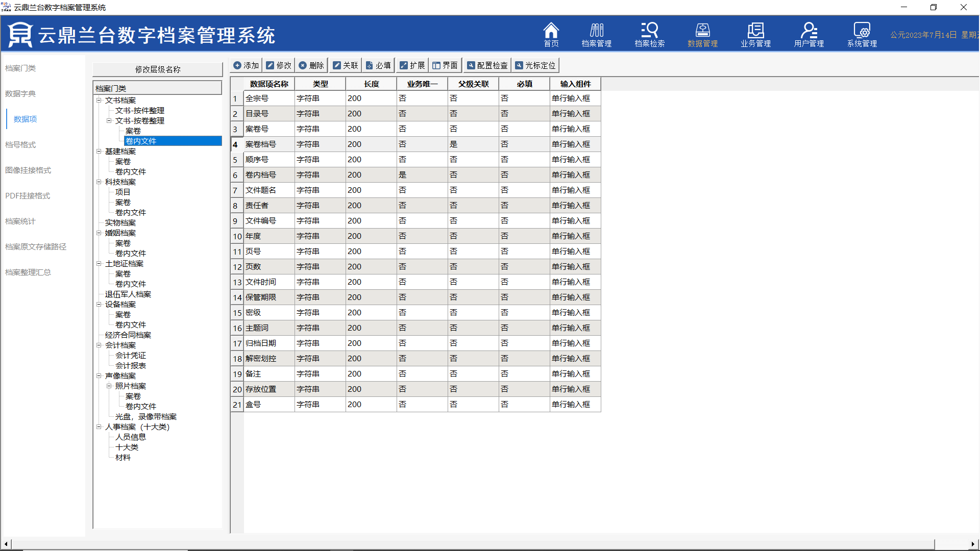Collapse the 声像档案 tree node
This screenshot has height=551, width=980.
[x=99, y=375]
